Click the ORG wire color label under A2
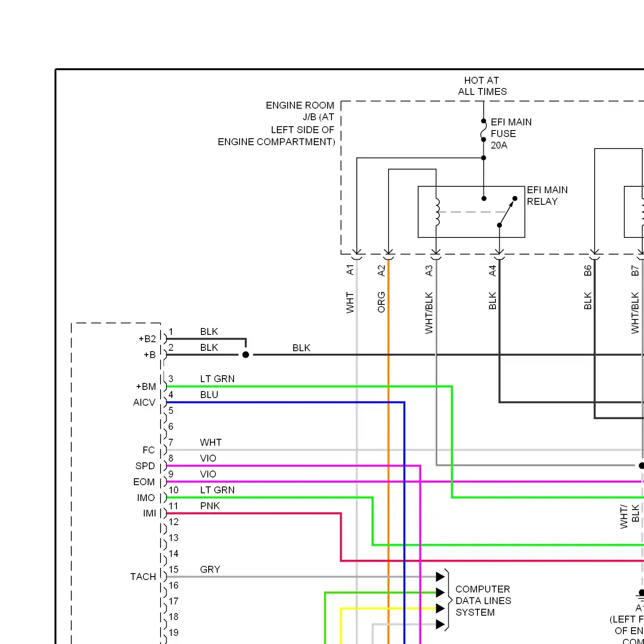Screen dimensions: 644x644 (381, 302)
